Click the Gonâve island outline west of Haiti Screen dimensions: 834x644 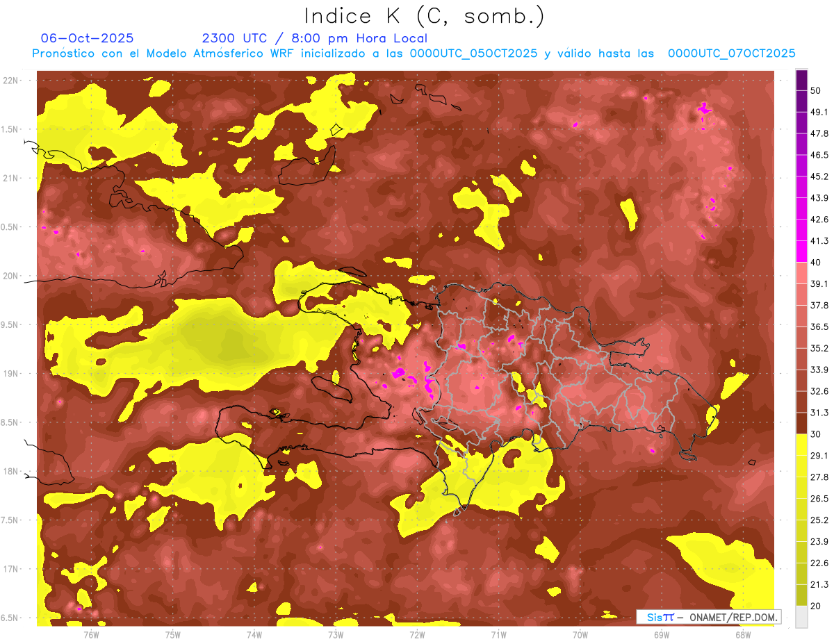(334, 387)
